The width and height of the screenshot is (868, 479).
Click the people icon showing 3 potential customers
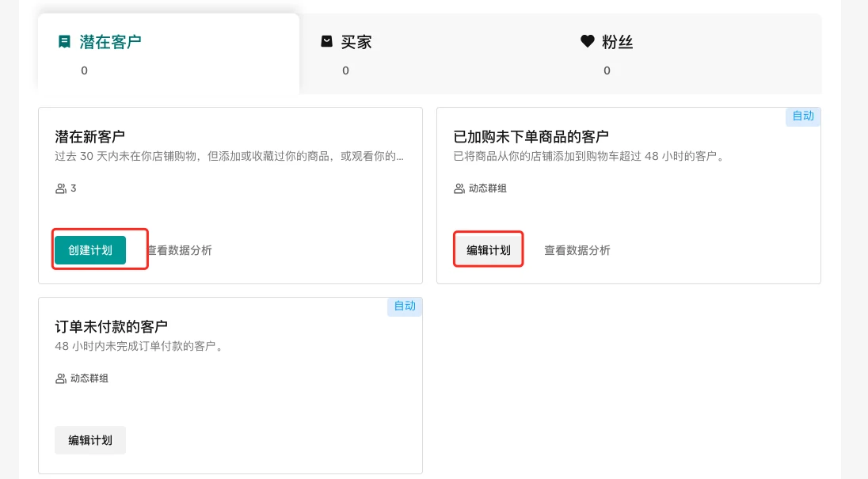(x=60, y=188)
